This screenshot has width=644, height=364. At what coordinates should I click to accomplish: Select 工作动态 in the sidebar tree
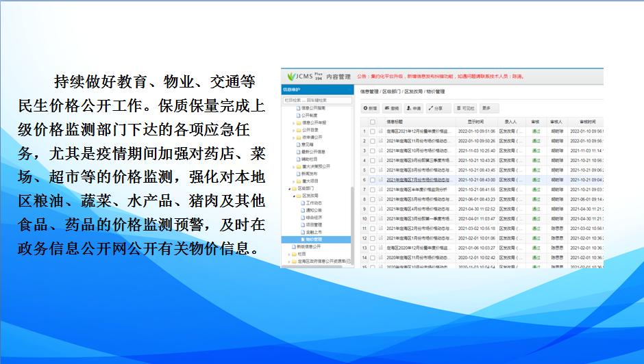pyautogui.click(x=314, y=203)
